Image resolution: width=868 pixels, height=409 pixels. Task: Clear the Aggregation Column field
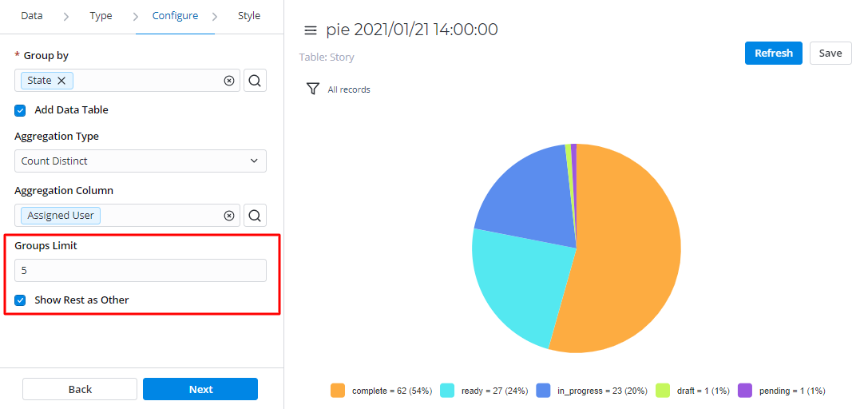click(229, 216)
